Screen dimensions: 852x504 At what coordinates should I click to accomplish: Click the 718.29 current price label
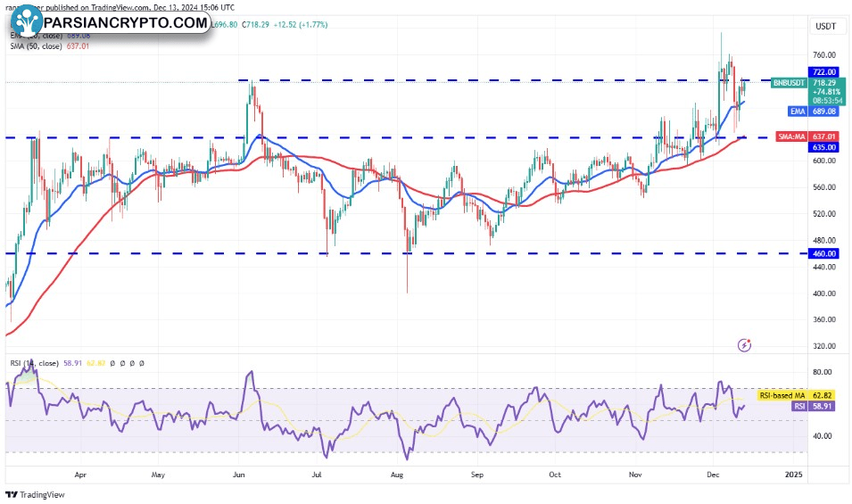(824, 83)
